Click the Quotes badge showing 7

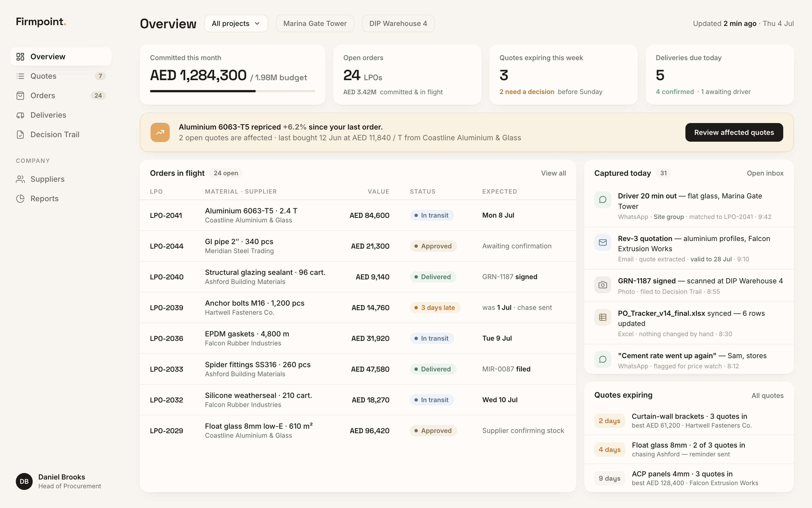point(100,76)
